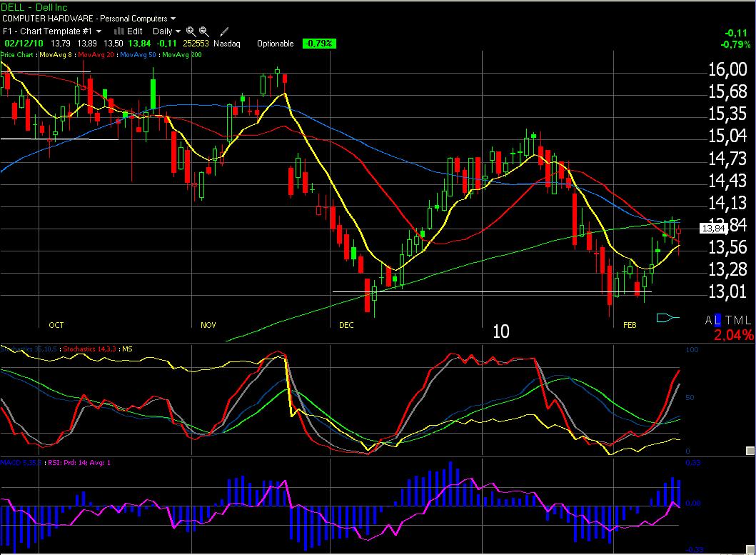Select the MovAvg 50 legend label
This screenshot has width=756, height=555.
138,54
